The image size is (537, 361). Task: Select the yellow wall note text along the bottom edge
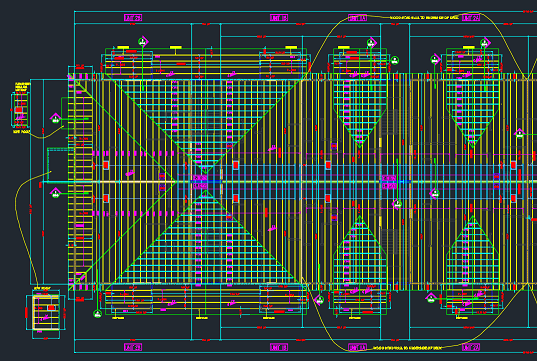tap(407, 348)
